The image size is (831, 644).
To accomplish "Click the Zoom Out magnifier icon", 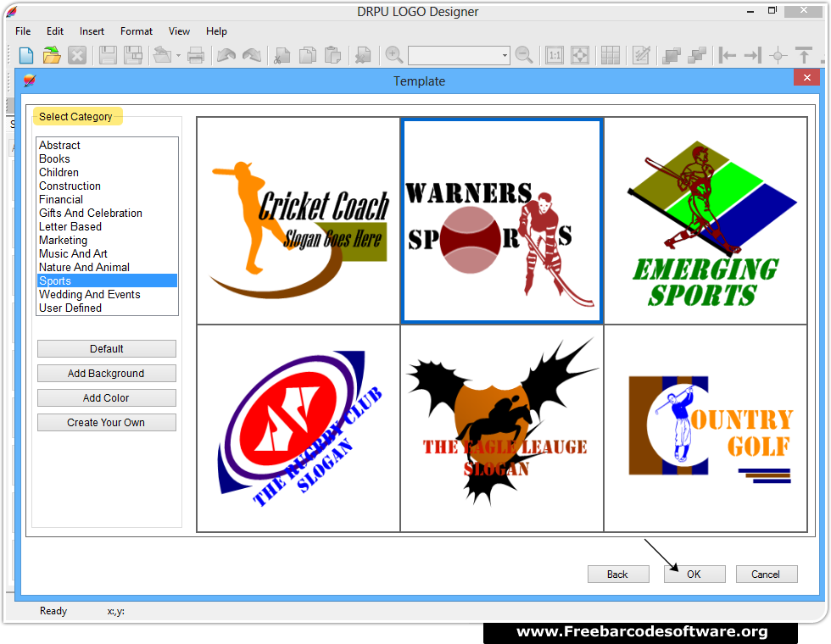I will tap(524, 55).
